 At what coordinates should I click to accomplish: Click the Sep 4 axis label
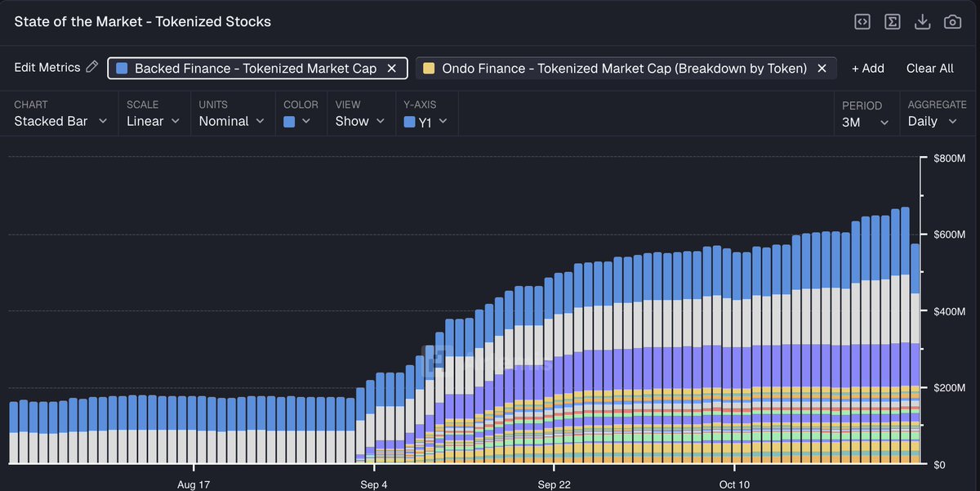click(374, 484)
